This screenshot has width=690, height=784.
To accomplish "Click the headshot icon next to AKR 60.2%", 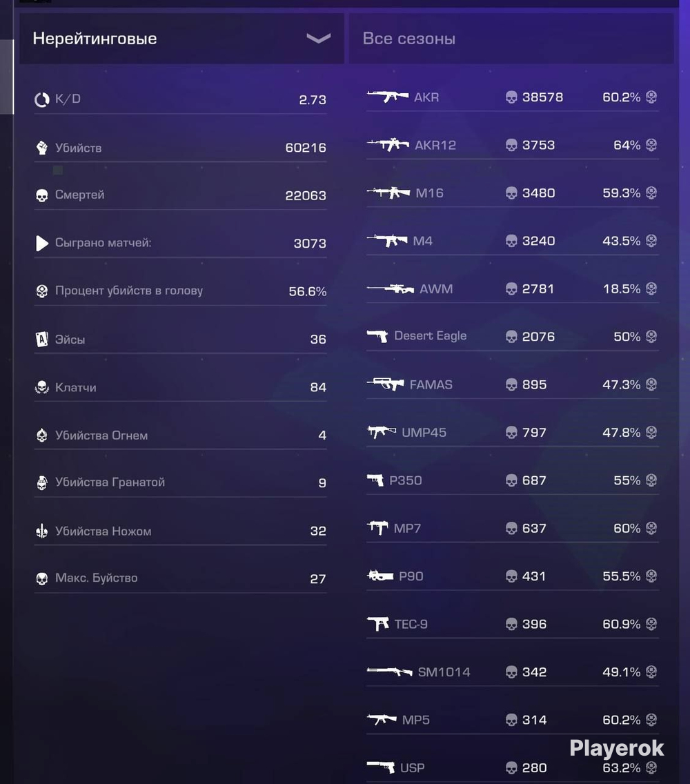I will 651,97.
